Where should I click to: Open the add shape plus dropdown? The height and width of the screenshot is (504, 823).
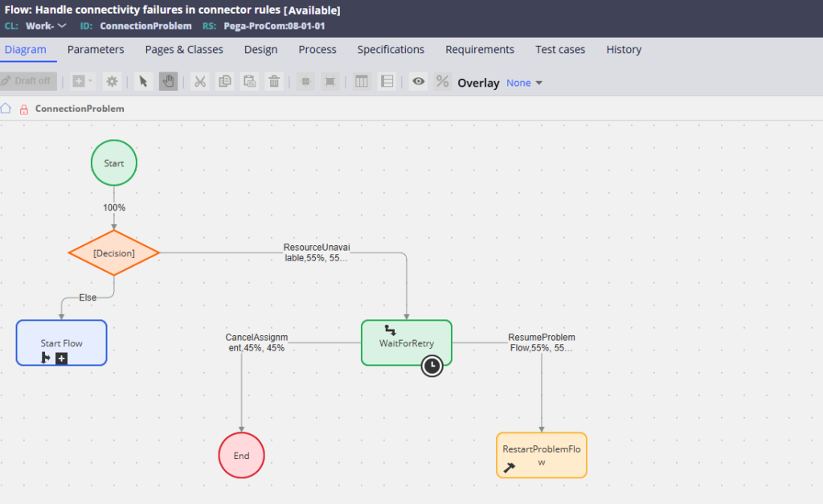pos(83,81)
